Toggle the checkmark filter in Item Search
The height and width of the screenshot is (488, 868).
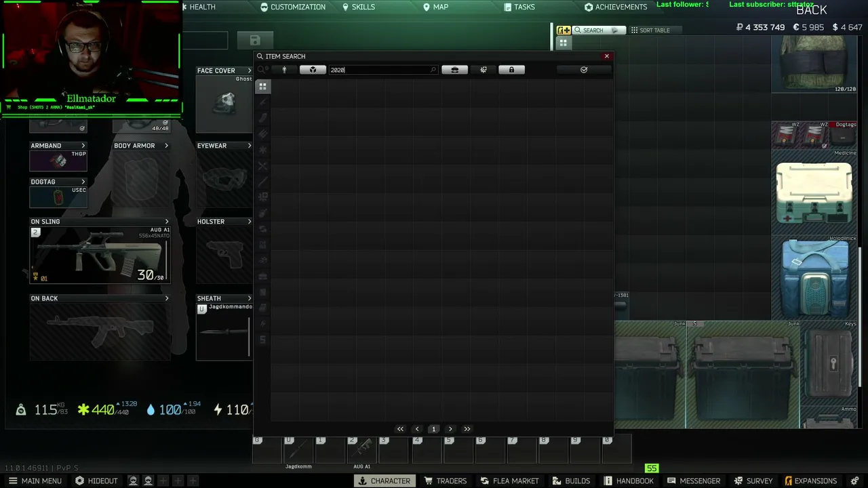pos(584,70)
